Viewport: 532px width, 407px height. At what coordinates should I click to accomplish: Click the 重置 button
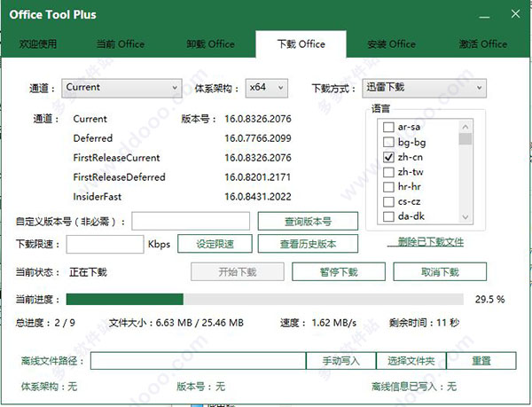coord(481,361)
